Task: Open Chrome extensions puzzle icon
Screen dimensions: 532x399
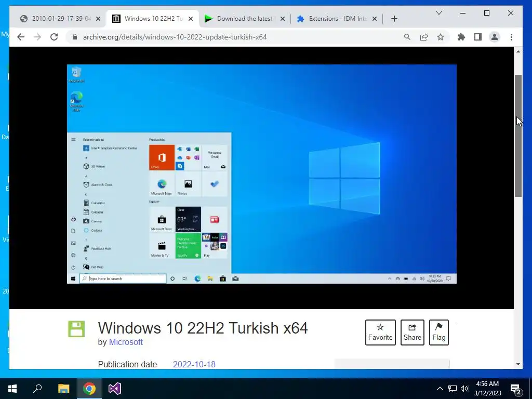Action: [461, 37]
